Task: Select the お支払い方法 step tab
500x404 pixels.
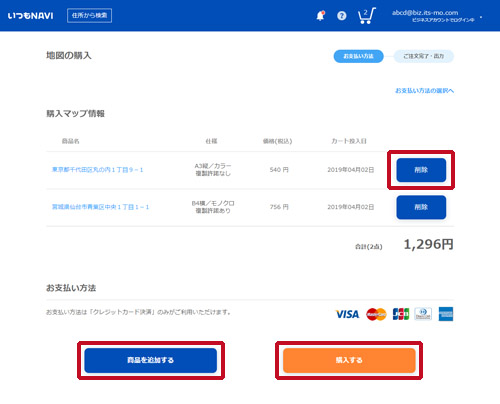Action: (359, 56)
